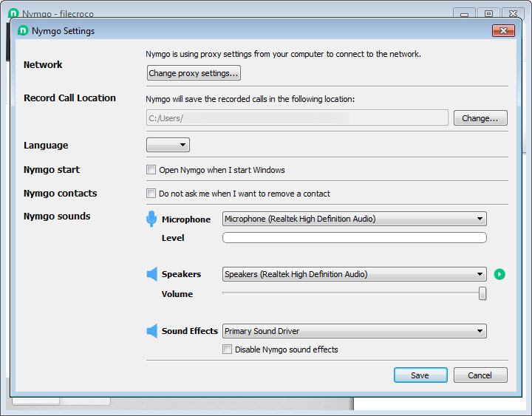Click the microphone Level bar
532x416 pixels.
(x=355, y=237)
